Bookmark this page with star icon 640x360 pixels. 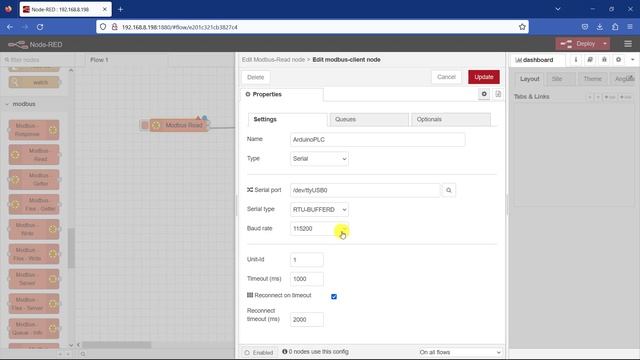tap(522, 27)
